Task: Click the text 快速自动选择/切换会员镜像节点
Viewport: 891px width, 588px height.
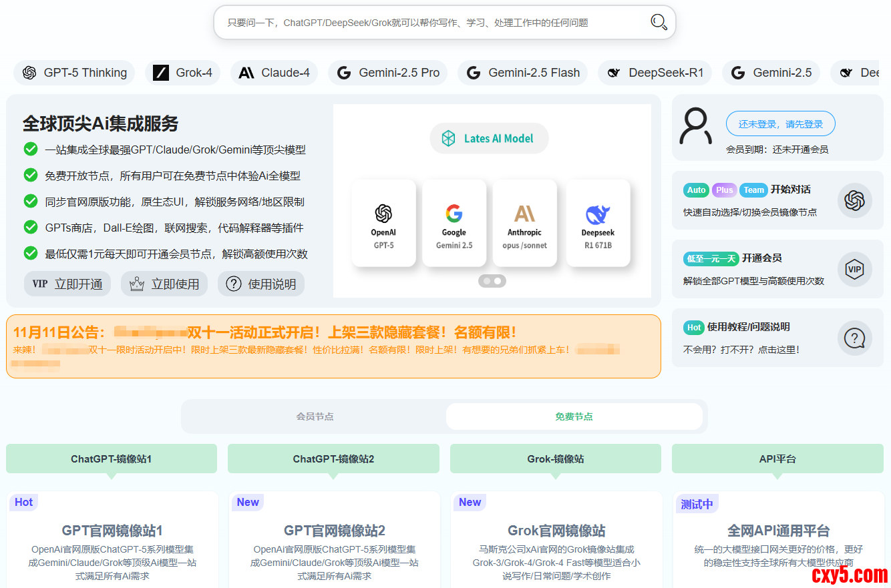Action: pos(750,212)
